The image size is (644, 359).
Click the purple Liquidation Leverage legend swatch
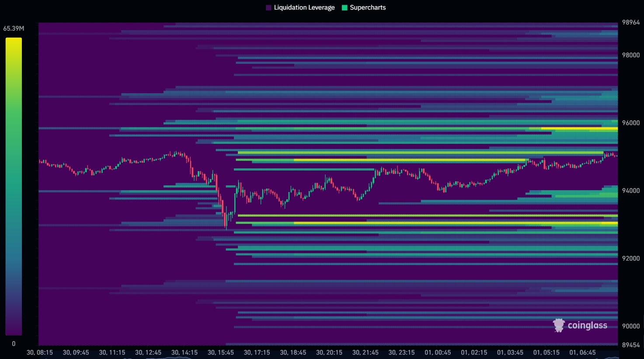coord(269,7)
